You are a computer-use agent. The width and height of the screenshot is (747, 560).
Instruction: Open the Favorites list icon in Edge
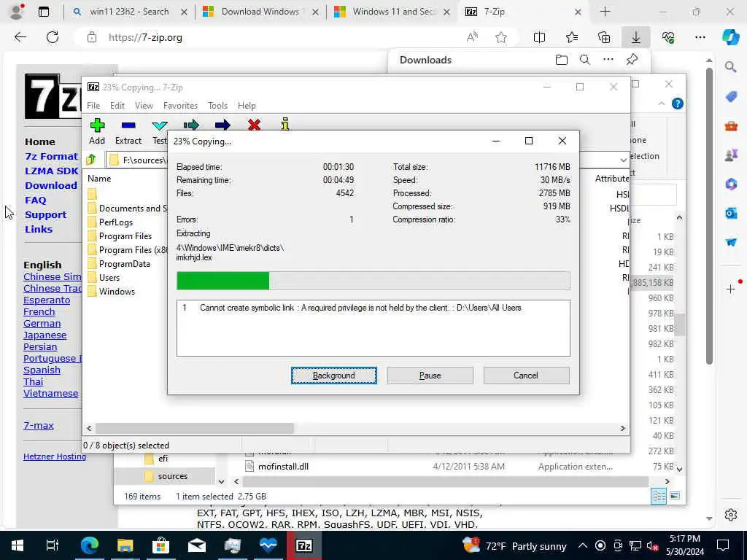pyautogui.click(x=572, y=37)
